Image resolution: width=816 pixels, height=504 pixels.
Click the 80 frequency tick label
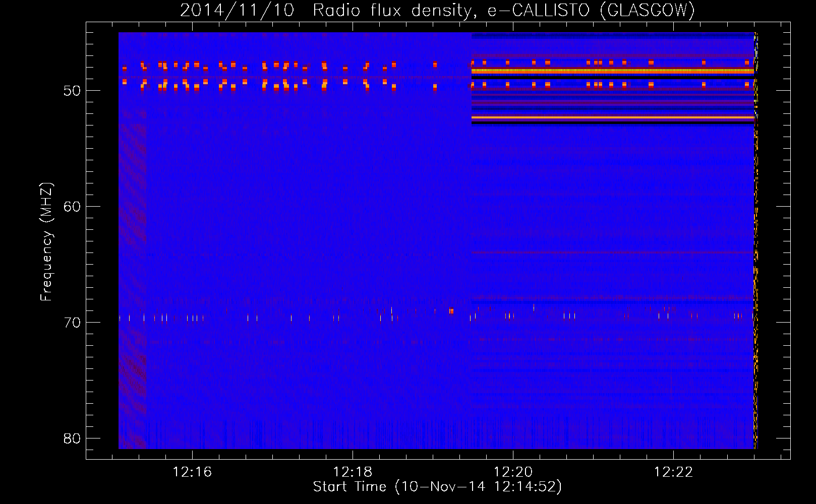[72, 438]
